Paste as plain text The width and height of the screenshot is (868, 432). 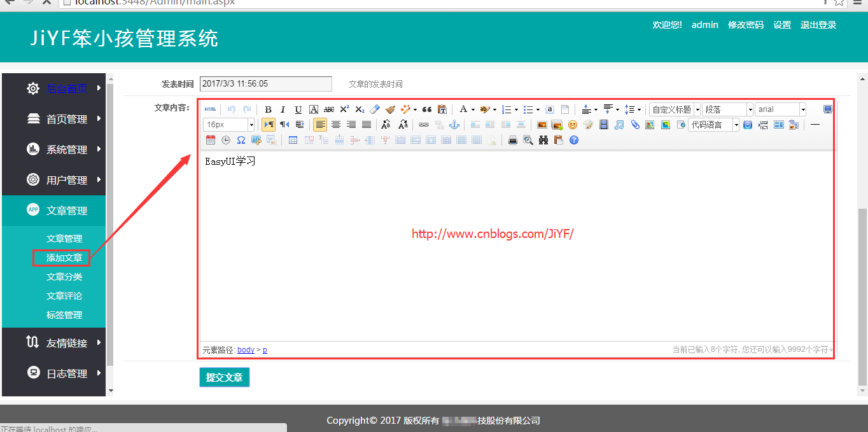click(442, 109)
